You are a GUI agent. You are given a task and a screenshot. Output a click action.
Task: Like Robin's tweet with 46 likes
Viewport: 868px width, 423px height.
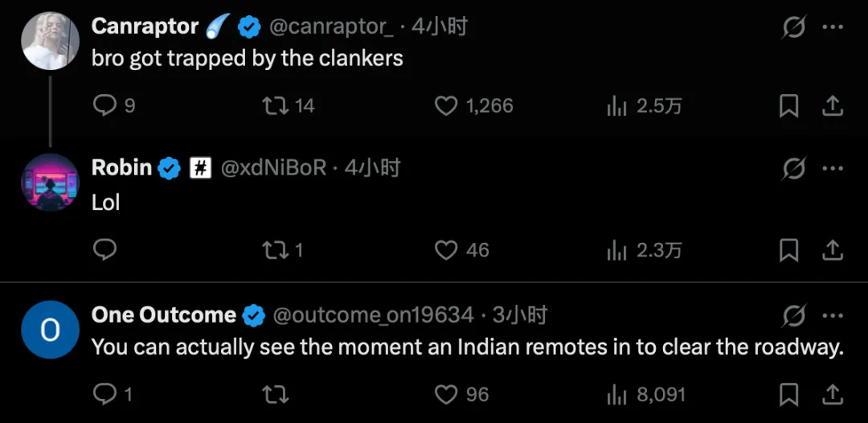click(x=446, y=250)
